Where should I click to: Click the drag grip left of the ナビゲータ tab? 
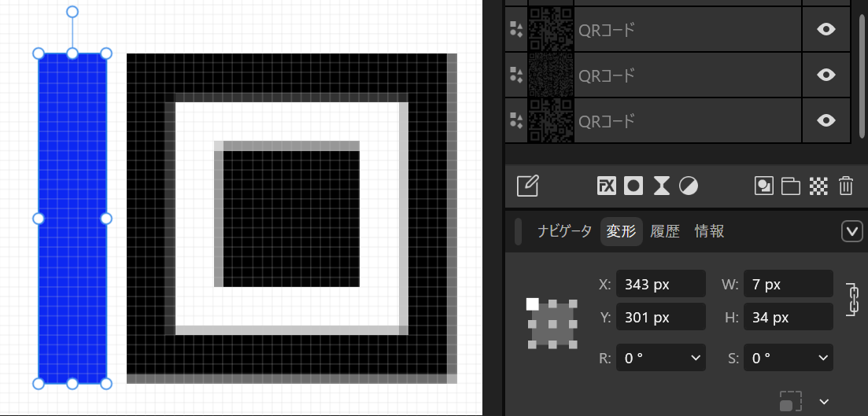click(x=518, y=231)
